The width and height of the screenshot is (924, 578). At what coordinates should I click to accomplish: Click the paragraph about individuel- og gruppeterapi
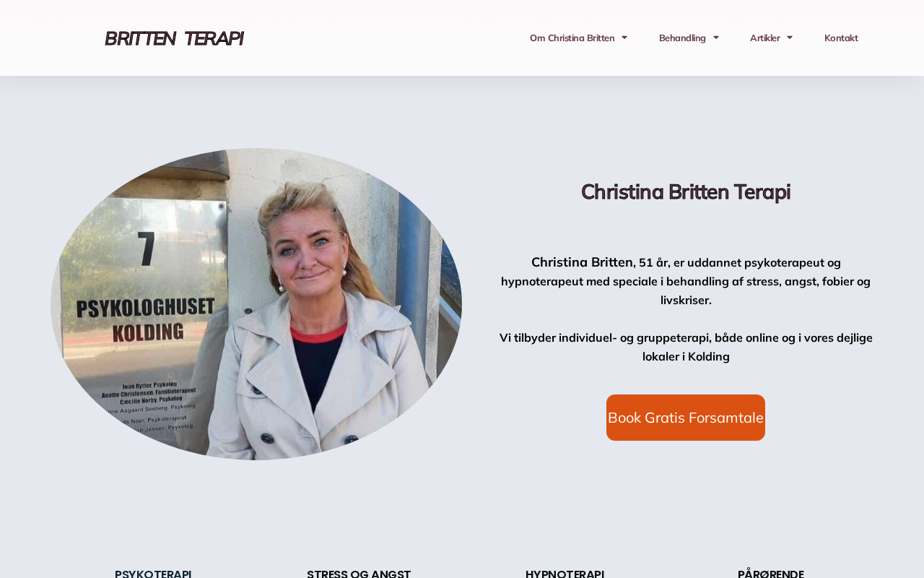(x=686, y=347)
